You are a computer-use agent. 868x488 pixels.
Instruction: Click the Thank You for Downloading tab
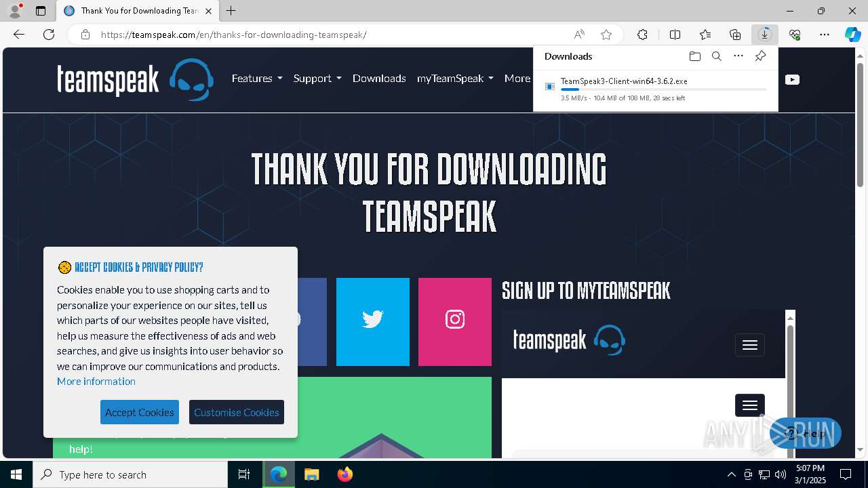point(137,11)
